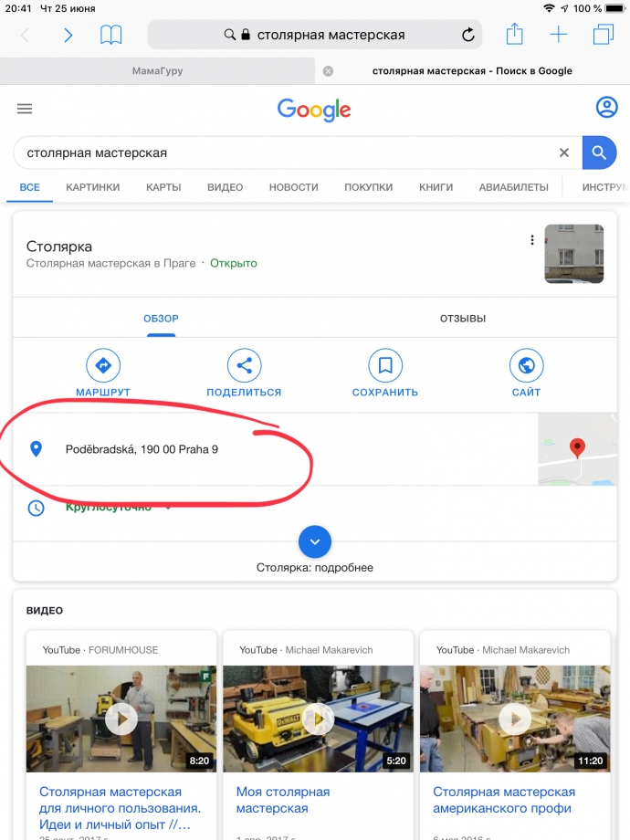The image size is (630, 840).
Task: Tap the map thumbnail with red pin
Action: point(577,449)
